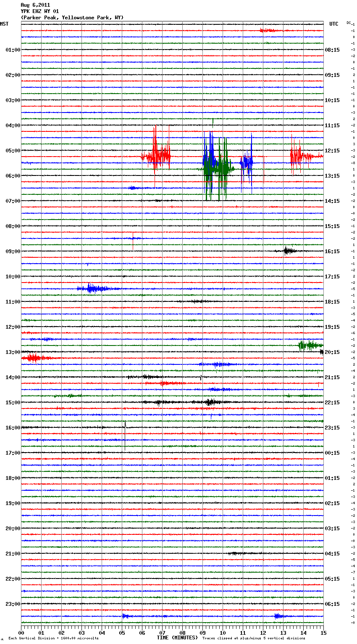The image size is (357, 644).
Task: Click 'Traces clipped at plus/minus 5 vertical divisions' note
Action: (x=254, y=638)
